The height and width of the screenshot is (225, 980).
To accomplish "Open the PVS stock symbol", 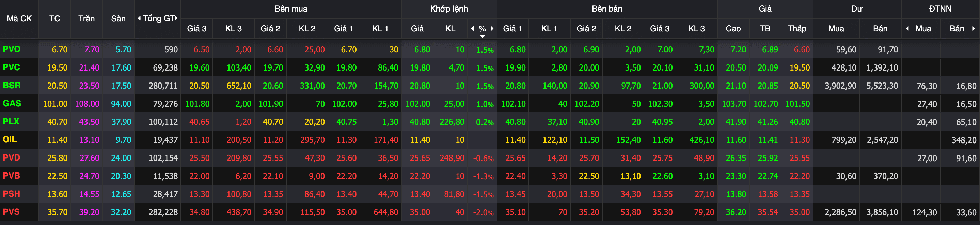I will point(12,212).
